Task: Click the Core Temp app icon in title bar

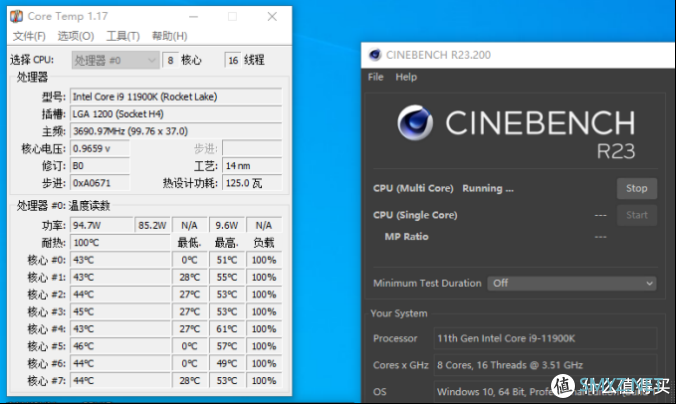Action: 17,16
